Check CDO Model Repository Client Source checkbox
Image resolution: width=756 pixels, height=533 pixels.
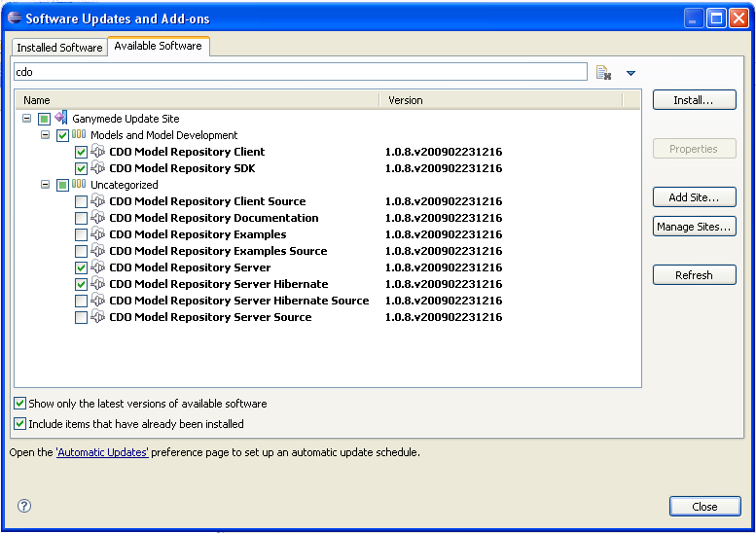coord(81,201)
